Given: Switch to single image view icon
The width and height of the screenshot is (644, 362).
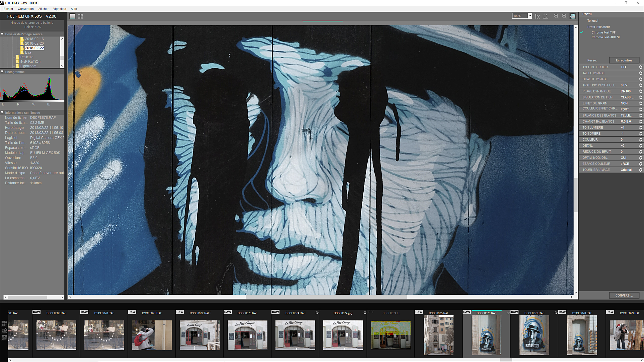Looking at the screenshot, I should point(72,16).
